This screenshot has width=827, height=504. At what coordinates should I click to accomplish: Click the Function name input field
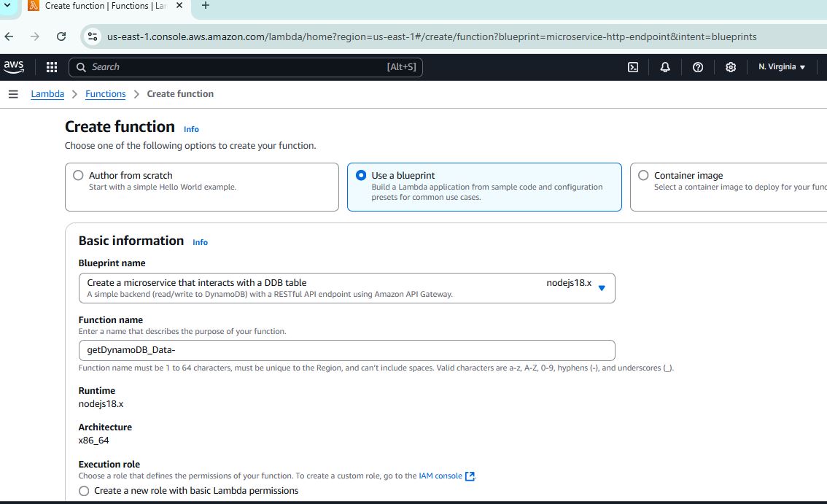click(346, 350)
